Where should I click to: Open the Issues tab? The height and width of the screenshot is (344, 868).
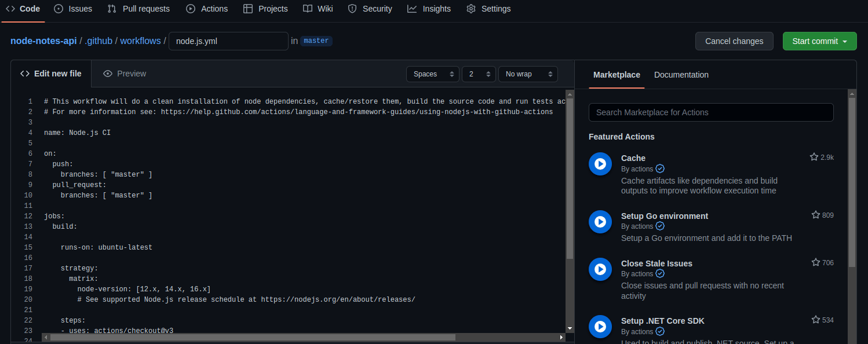73,9
